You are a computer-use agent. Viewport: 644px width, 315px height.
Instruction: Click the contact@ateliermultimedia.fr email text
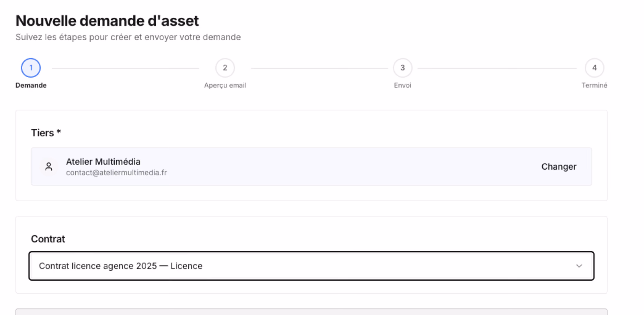click(116, 172)
